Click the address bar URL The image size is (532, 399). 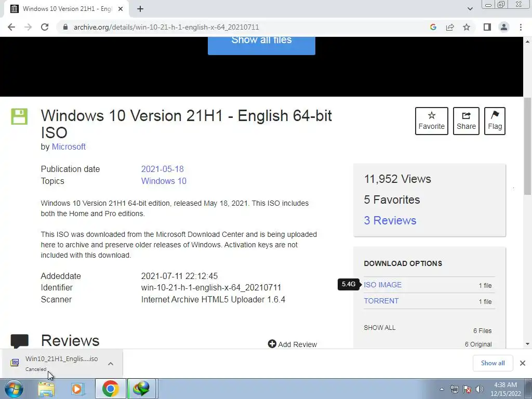(166, 27)
